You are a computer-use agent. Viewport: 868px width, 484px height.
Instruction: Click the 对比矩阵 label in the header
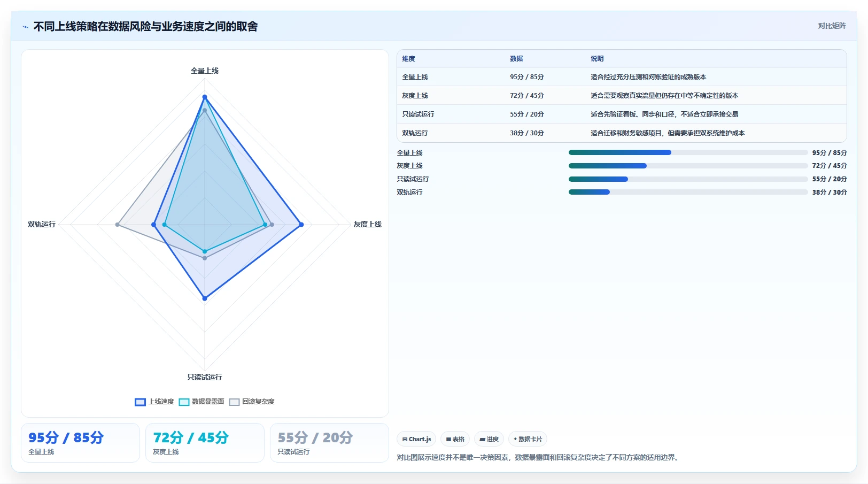tap(832, 26)
